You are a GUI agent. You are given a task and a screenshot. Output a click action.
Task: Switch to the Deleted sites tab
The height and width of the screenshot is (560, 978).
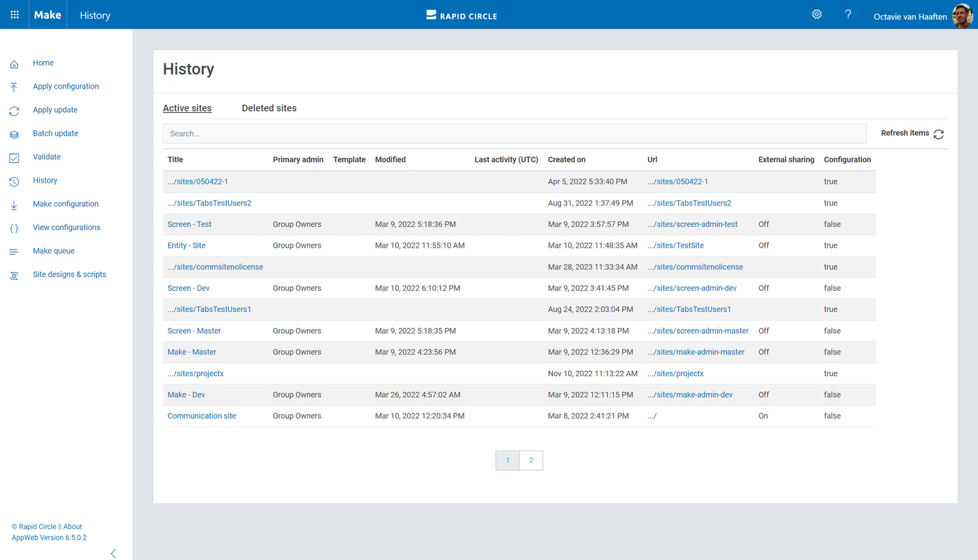click(x=269, y=108)
